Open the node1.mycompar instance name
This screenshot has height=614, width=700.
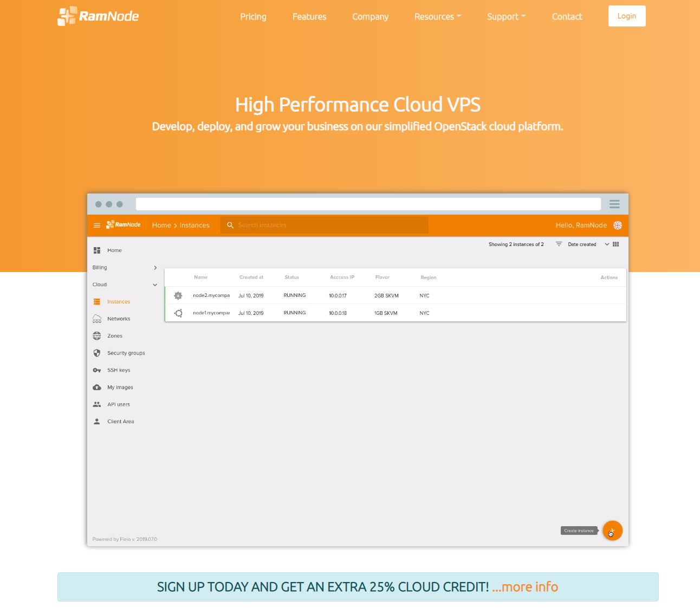click(x=211, y=313)
